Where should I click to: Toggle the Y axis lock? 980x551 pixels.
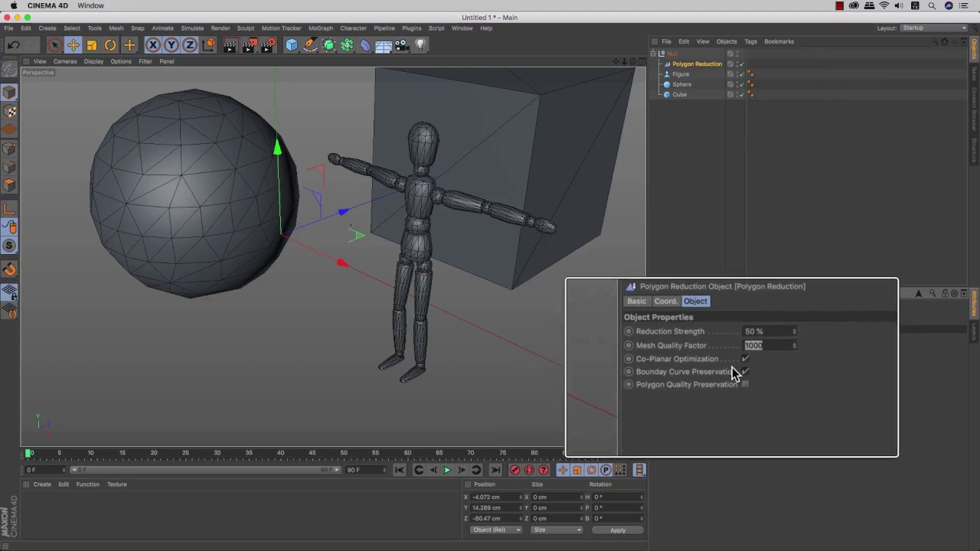pyautogui.click(x=171, y=45)
